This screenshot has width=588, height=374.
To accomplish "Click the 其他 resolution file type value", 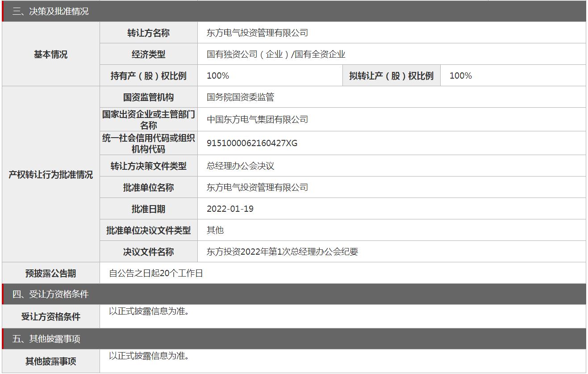I will pyautogui.click(x=215, y=230).
